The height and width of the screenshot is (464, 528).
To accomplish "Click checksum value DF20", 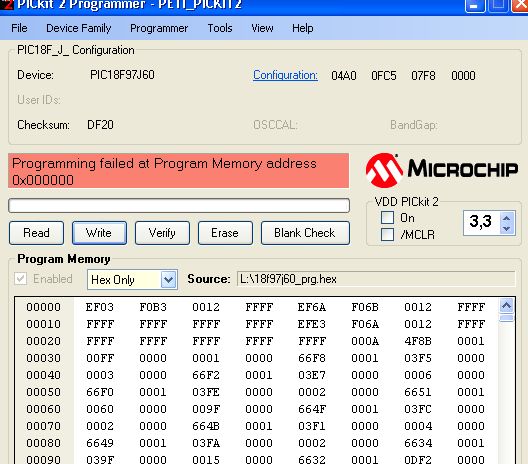I will click(x=100, y=125).
